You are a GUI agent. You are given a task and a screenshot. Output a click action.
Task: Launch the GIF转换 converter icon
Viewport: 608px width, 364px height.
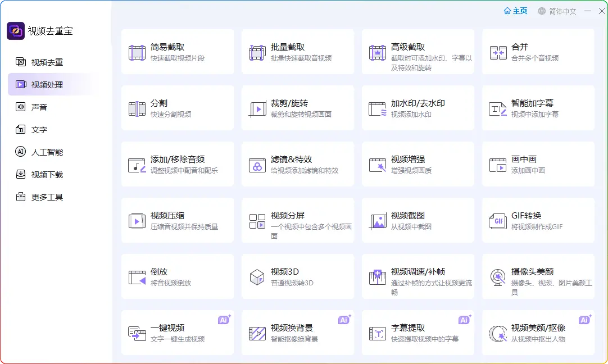click(x=498, y=221)
